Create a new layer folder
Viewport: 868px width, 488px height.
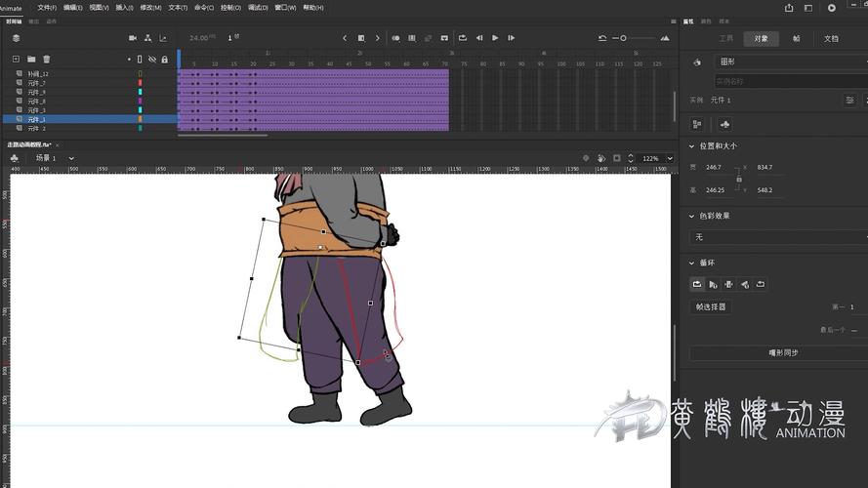(31, 60)
